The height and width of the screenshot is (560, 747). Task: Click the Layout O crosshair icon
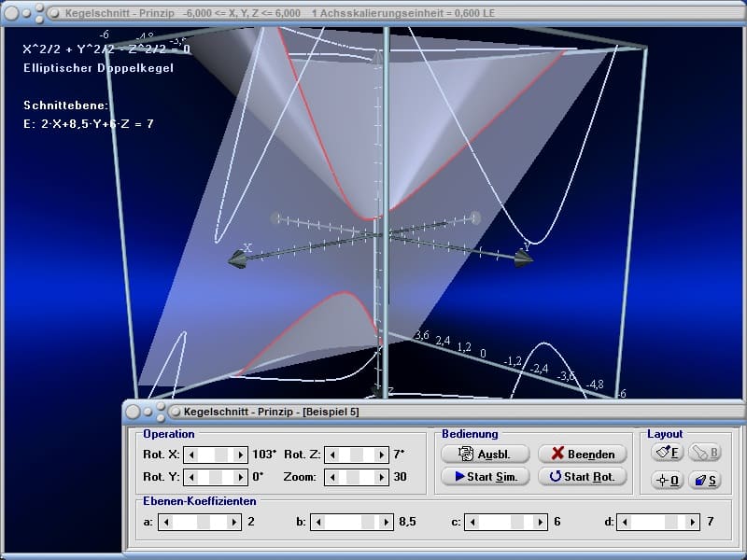(667, 480)
